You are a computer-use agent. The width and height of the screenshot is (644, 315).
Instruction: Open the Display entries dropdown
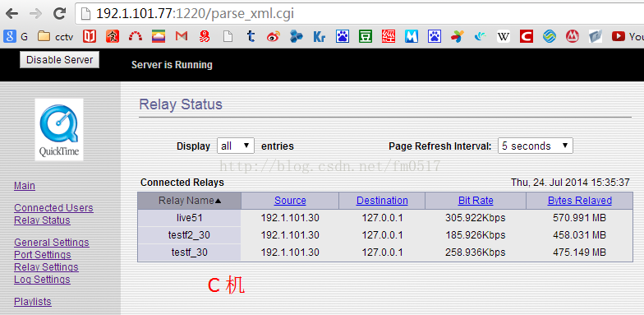coord(235,146)
